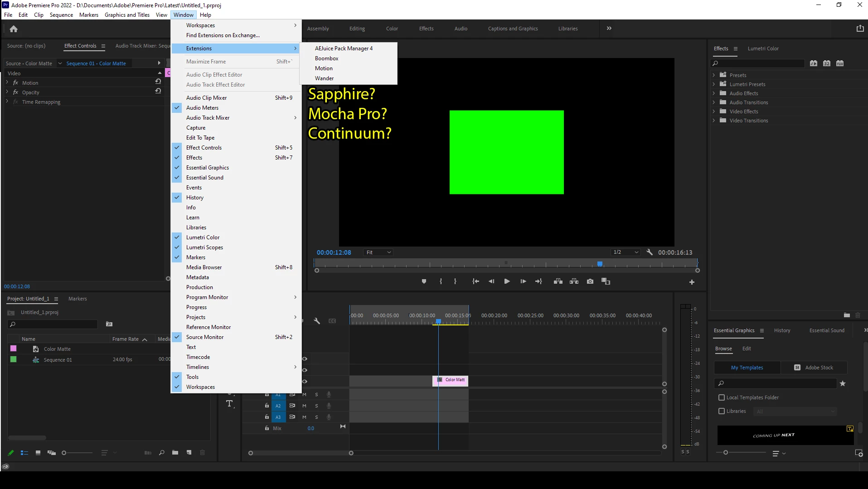Open the Button Editor plus icon
The image size is (868, 489).
coord(692,282)
